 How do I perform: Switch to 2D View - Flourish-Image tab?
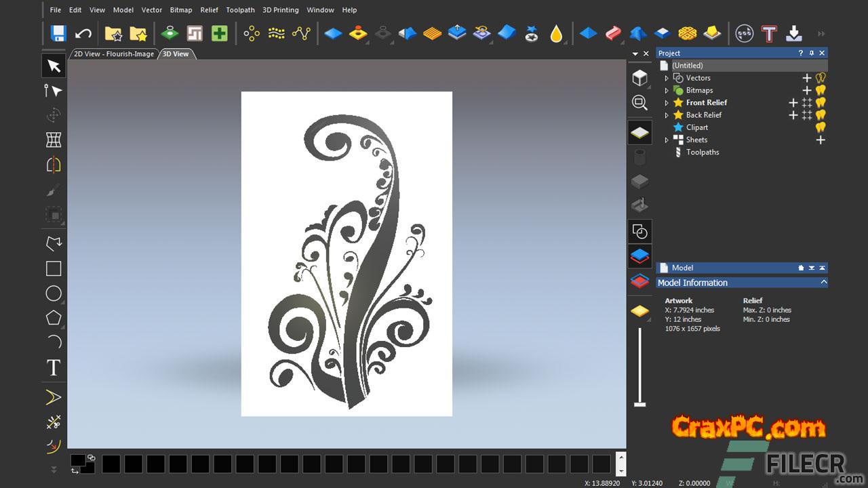tap(114, 54)
